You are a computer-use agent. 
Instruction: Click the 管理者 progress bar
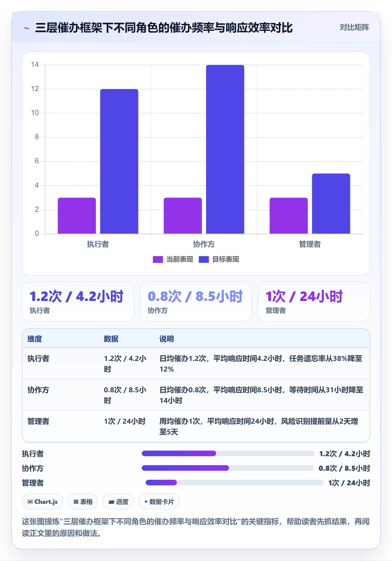click(x=235, y=483)
